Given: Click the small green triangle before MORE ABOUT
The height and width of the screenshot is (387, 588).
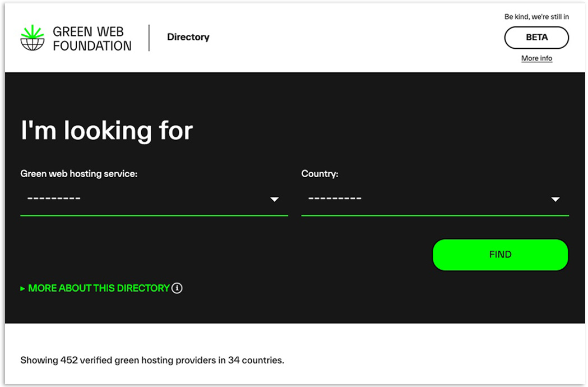Looking at the screenshot, I should (x=22, y=288).
